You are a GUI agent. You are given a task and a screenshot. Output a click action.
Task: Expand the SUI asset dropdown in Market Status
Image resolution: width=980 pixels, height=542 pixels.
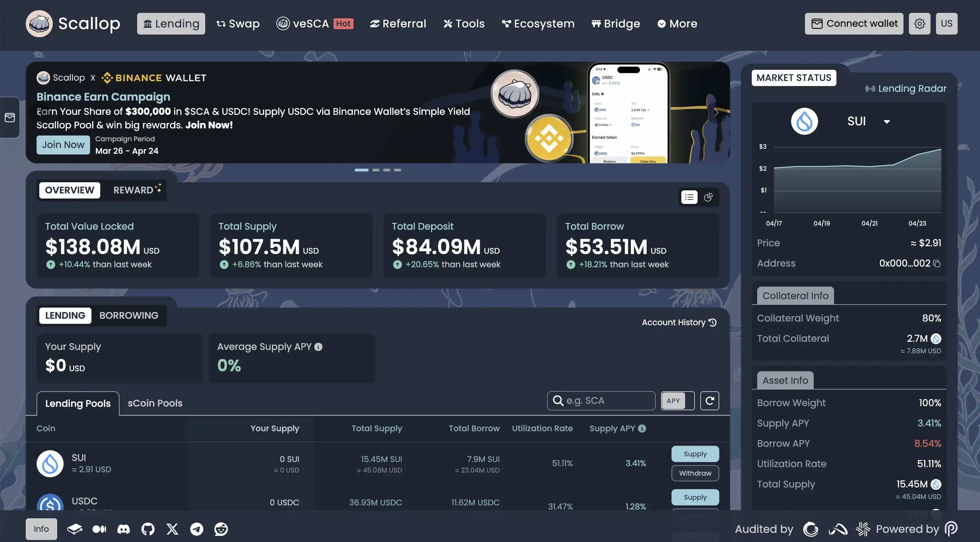click(887, 122)
